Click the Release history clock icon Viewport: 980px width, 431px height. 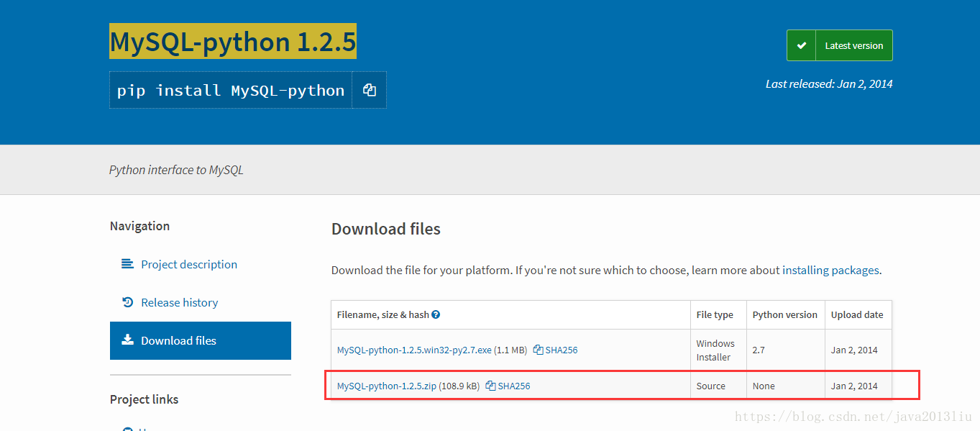click(x=127, y=302)
